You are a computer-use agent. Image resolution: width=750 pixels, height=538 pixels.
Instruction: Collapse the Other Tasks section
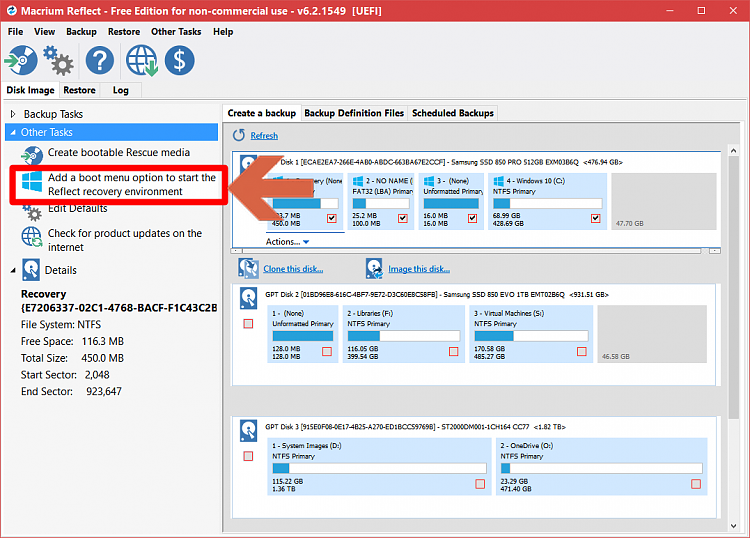coord(13,132)
